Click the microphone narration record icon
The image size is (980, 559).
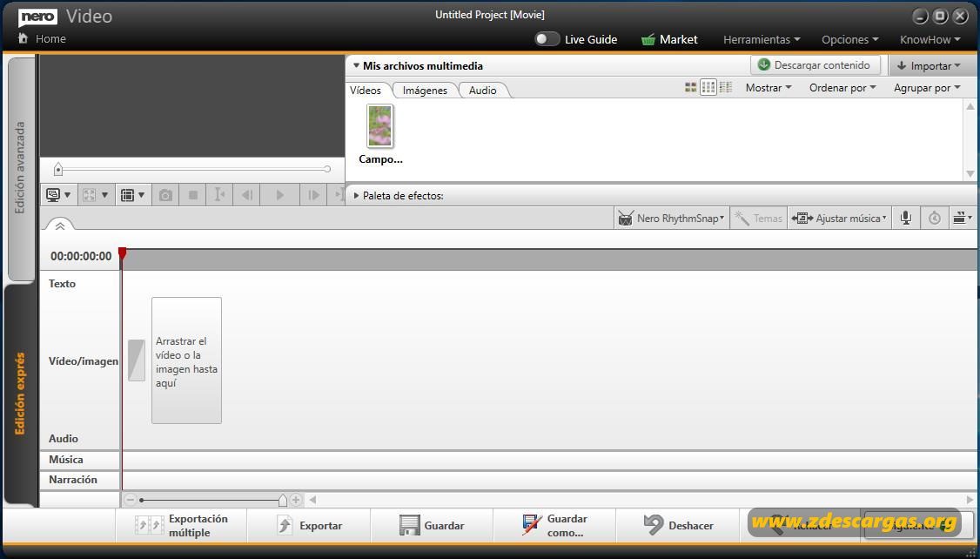pos(906,219)
